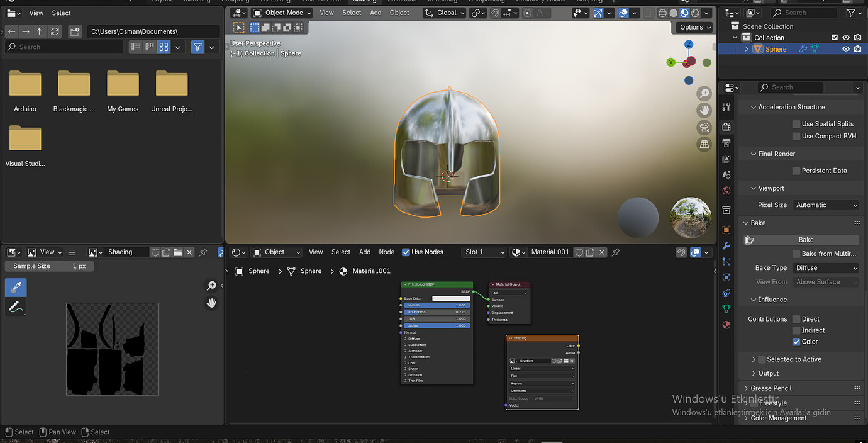Open the 3D viewport Object menu

pos(399,13)
